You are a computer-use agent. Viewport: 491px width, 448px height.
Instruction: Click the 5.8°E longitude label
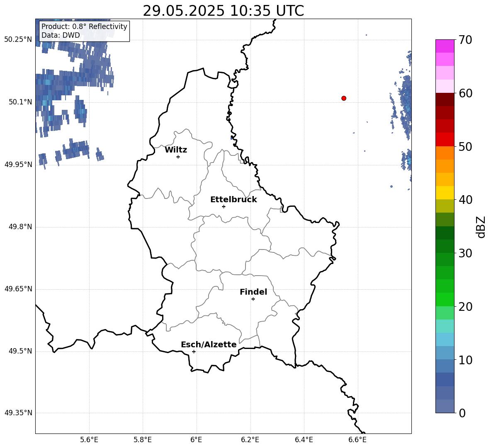143,440
